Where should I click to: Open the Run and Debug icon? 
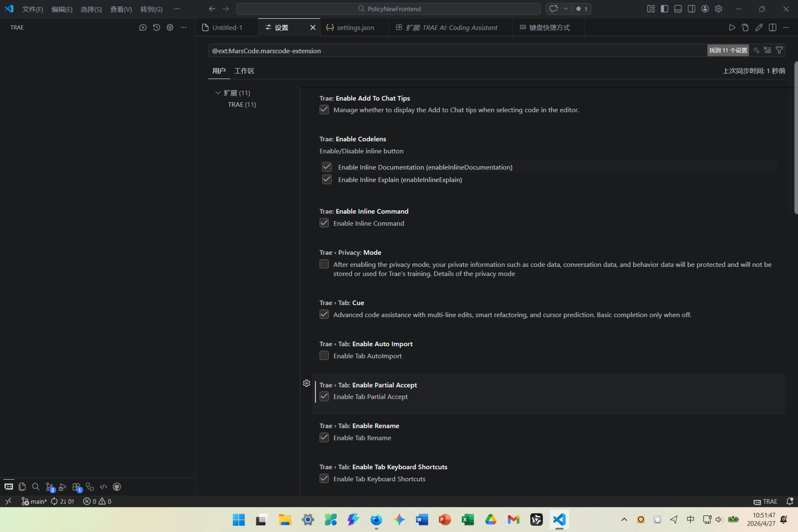click(63, 487)
